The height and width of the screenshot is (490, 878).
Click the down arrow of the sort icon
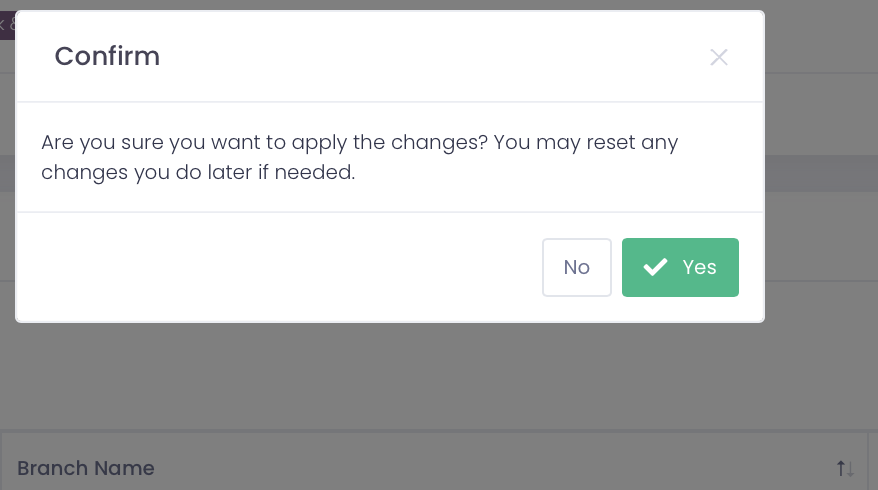pos(850,468)
